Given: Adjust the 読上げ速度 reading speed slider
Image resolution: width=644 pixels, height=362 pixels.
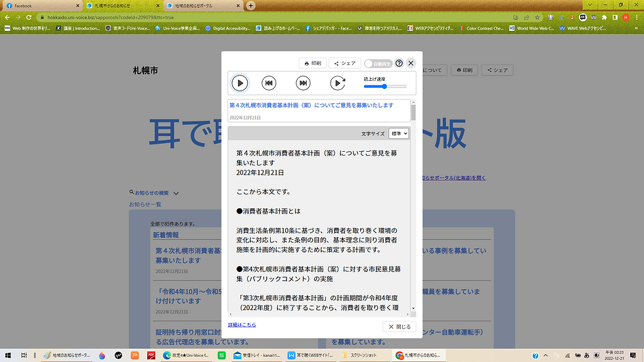Looking at the screenshot, I should 385,87.
